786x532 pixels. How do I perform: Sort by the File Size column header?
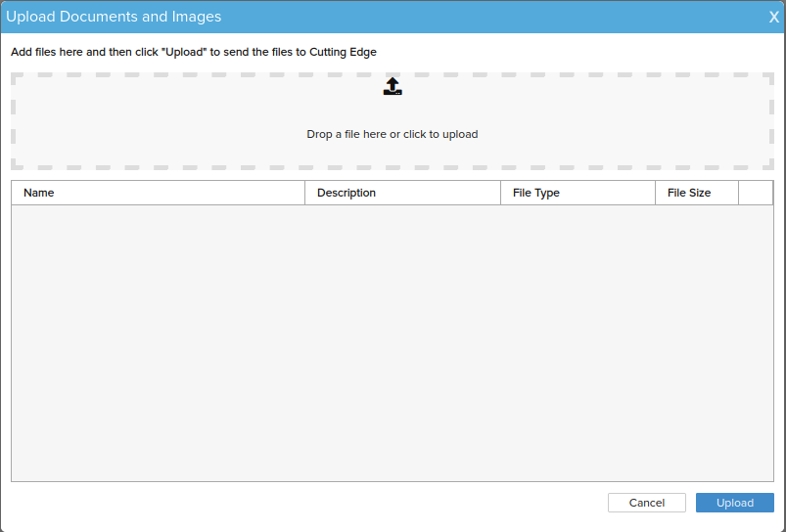point(697,193)
